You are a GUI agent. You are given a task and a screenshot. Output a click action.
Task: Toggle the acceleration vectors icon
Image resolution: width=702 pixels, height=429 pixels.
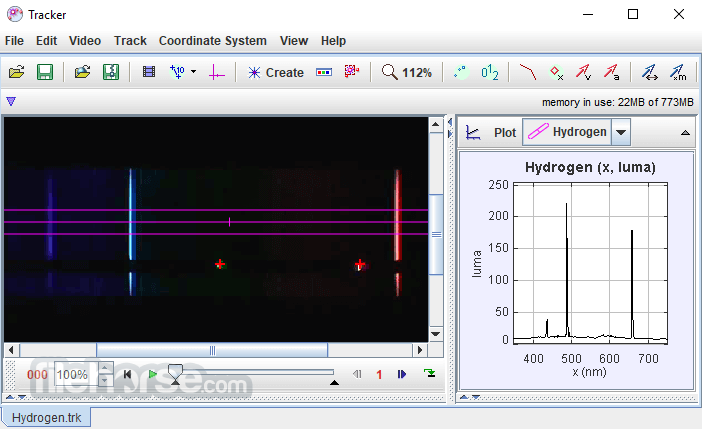coord(612,72)
